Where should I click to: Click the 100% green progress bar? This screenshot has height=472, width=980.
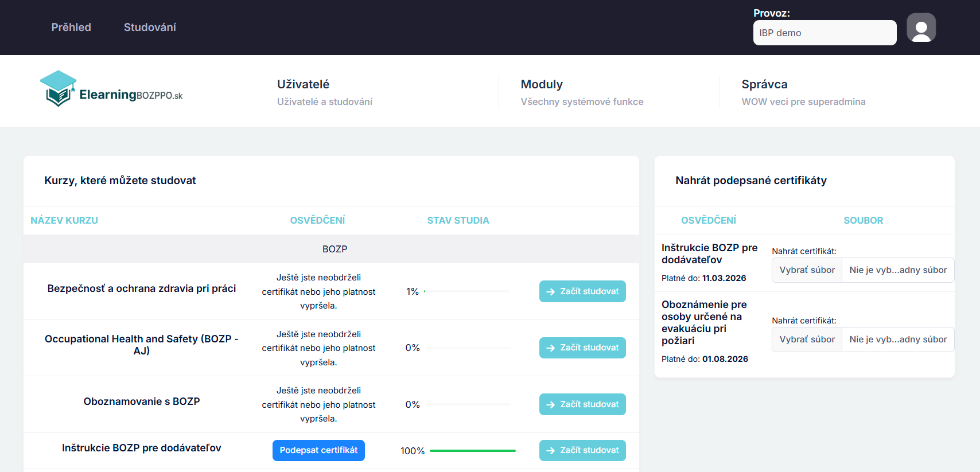click(x=472, y=451)
